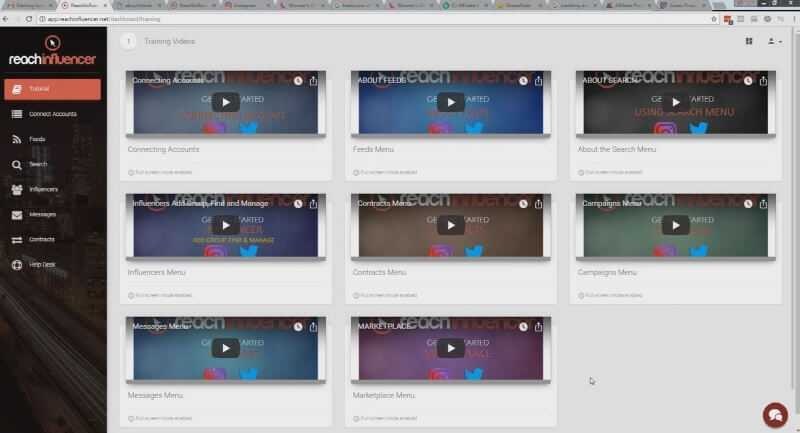
Task: Open the Tutorial sidebar item
Action: click(x=52, y=89)
